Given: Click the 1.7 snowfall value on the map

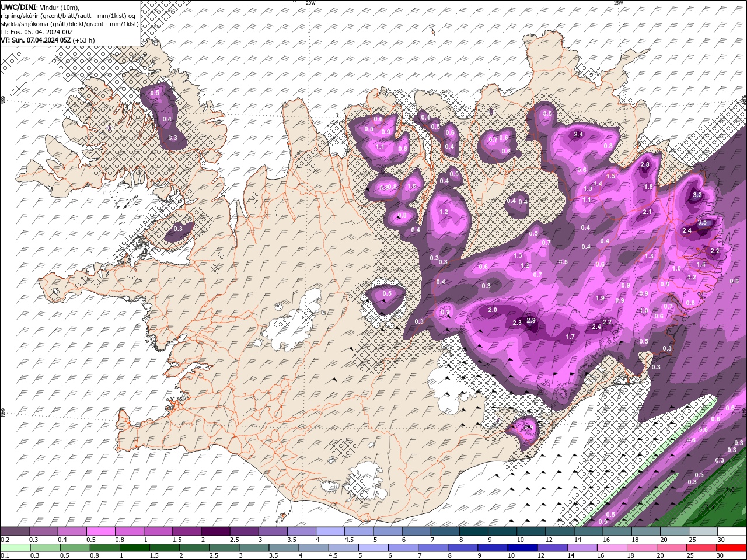Looking at the screenshot, I should click(x=571, y=337).
